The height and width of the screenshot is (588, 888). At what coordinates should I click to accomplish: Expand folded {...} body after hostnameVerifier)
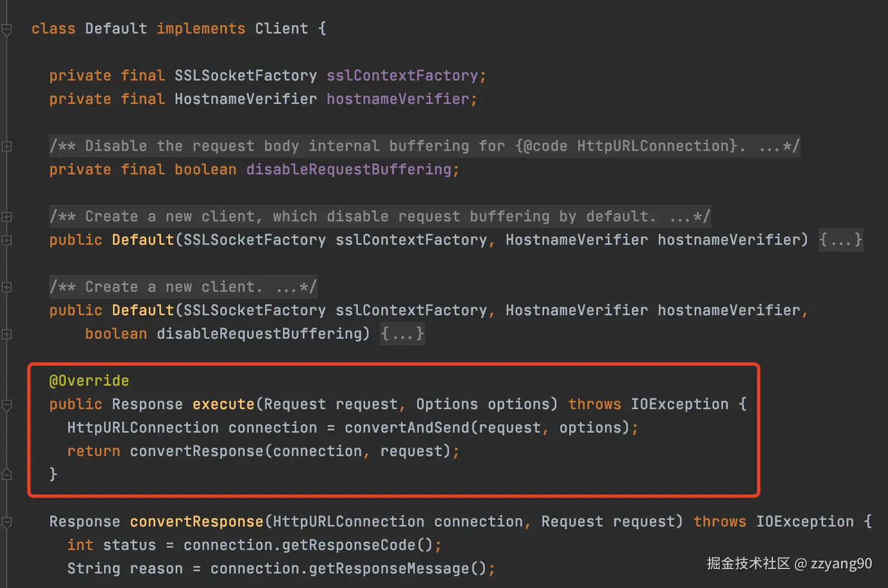(x=840, y=240)
